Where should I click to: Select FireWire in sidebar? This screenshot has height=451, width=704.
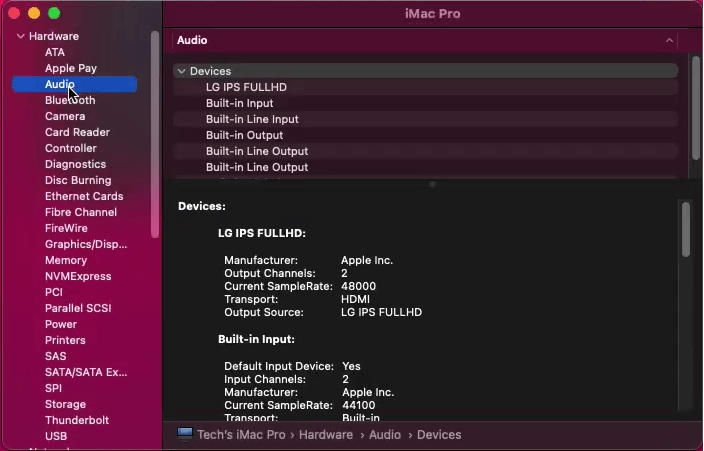pos(66,228)
